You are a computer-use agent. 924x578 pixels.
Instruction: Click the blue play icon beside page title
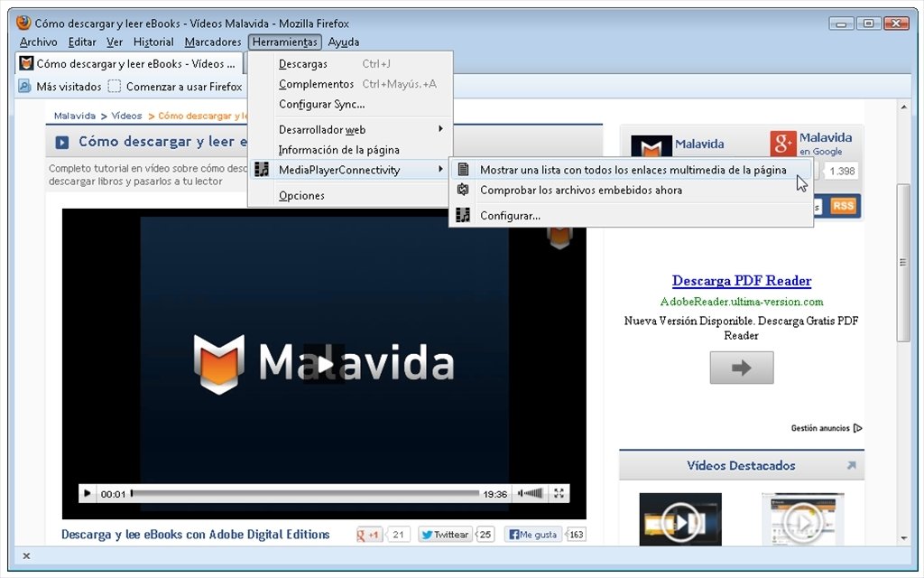[62, 142]
